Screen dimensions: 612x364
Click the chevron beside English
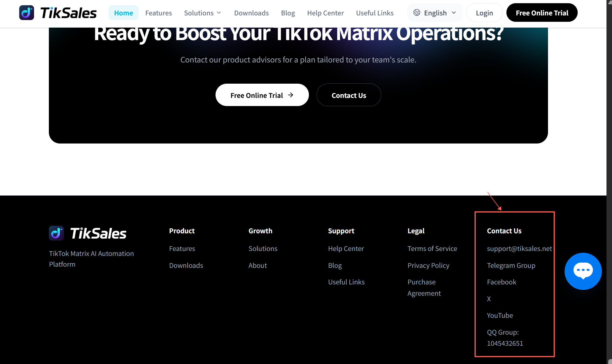click(454, 13)
